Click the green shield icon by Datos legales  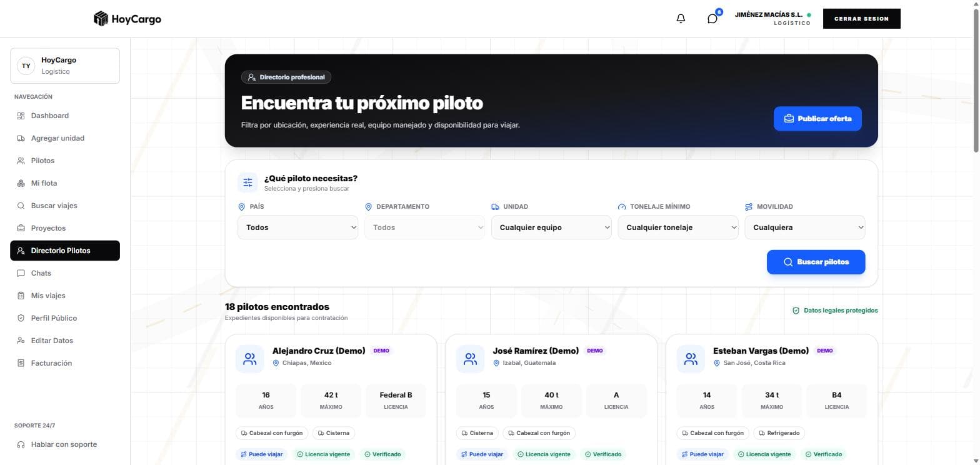[796, 311]
